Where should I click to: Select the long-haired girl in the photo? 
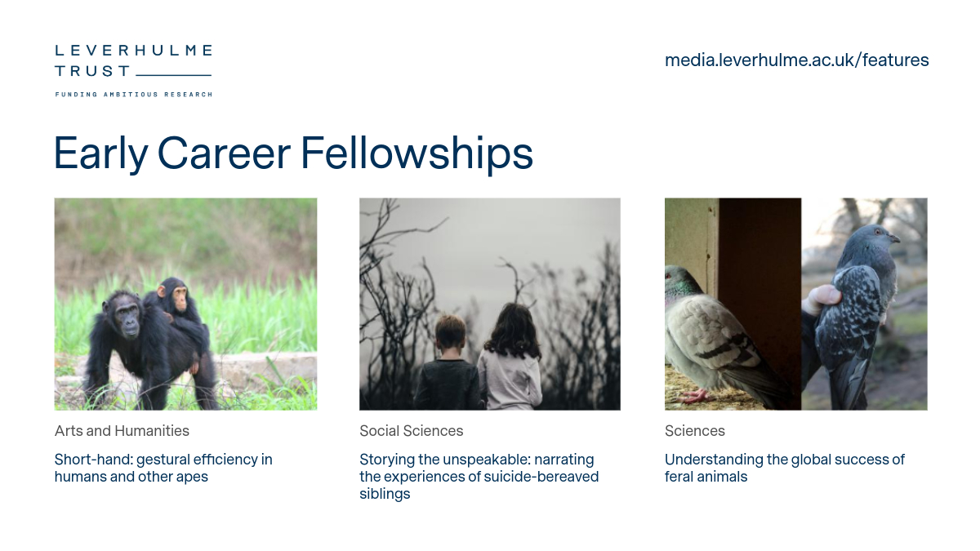coord(511,351)
